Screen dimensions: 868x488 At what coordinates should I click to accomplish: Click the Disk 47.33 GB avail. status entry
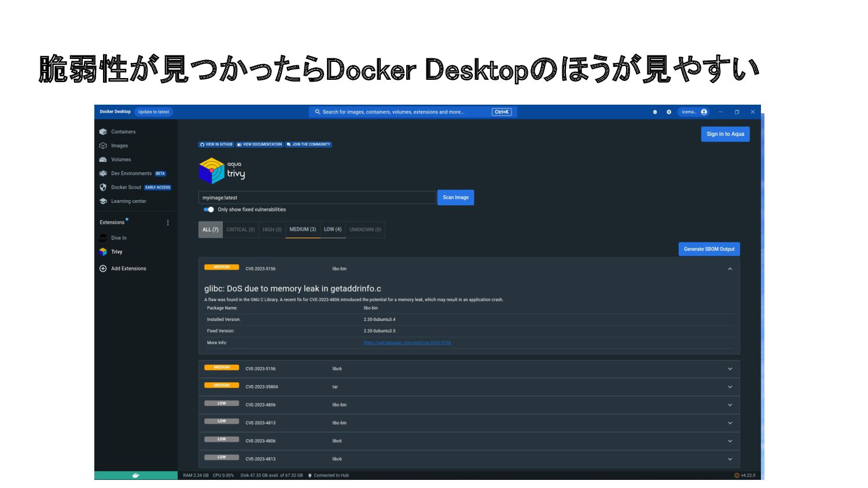pyautogui.click(x=271, y=475)
